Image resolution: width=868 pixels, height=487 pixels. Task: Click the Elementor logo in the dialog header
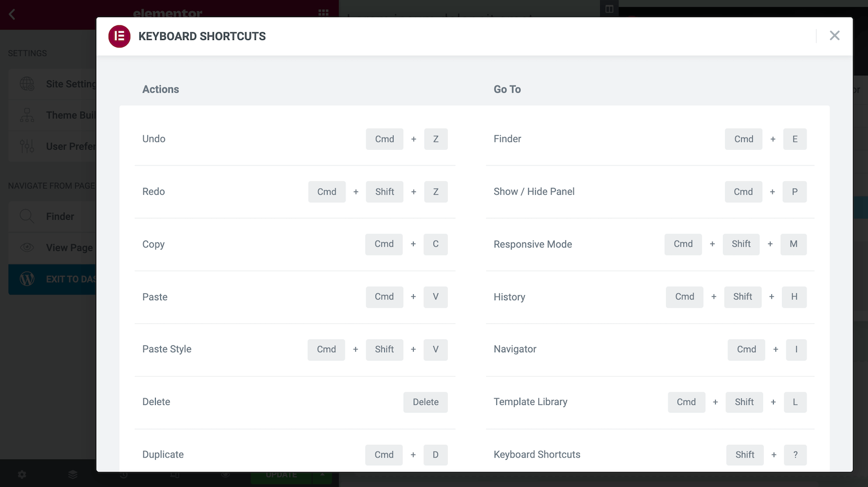[x=119, y=36]
